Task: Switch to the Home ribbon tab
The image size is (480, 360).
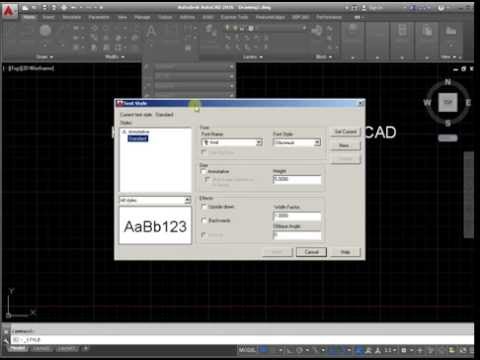Action: (29, 17)
